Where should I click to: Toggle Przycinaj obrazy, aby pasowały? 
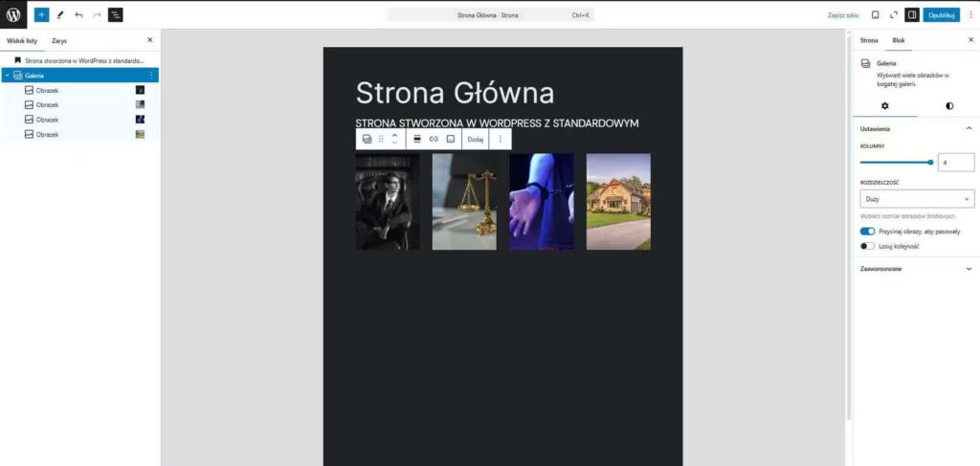pyautogui.click(x=867, y=232)
